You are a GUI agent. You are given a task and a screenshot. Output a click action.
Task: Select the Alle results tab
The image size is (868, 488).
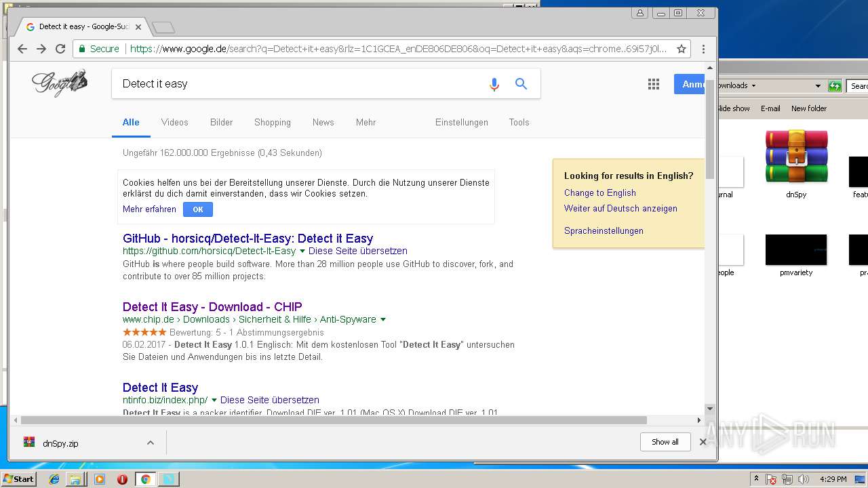point(131,122)
